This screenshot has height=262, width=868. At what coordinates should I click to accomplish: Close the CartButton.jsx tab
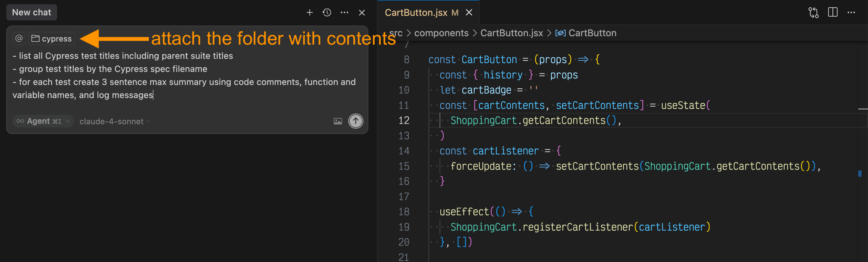[469, 13]
